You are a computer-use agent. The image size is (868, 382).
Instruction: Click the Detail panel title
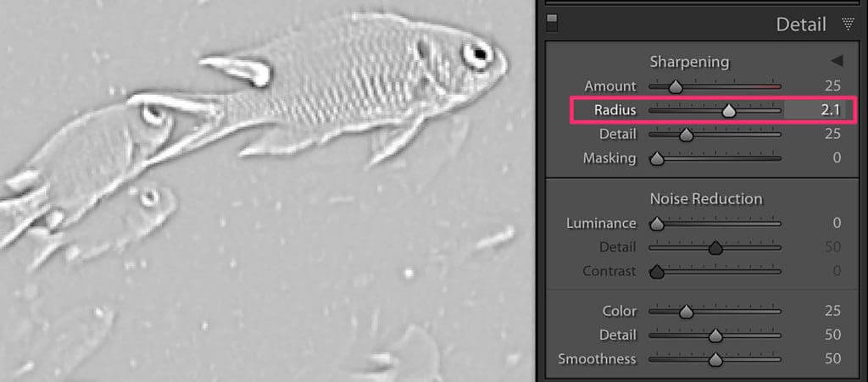pyautogui.click(x=800, y=25)
